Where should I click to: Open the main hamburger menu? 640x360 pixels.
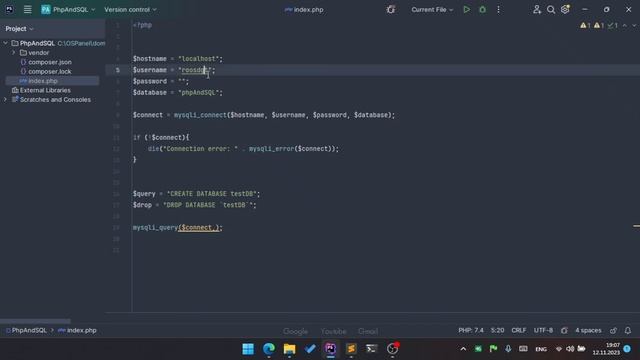27,9
